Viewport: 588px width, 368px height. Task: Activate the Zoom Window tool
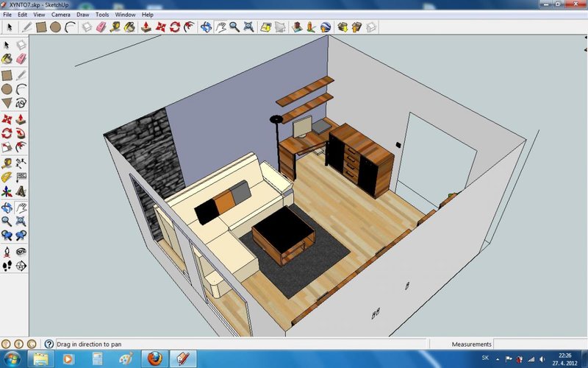click(21, 220)
